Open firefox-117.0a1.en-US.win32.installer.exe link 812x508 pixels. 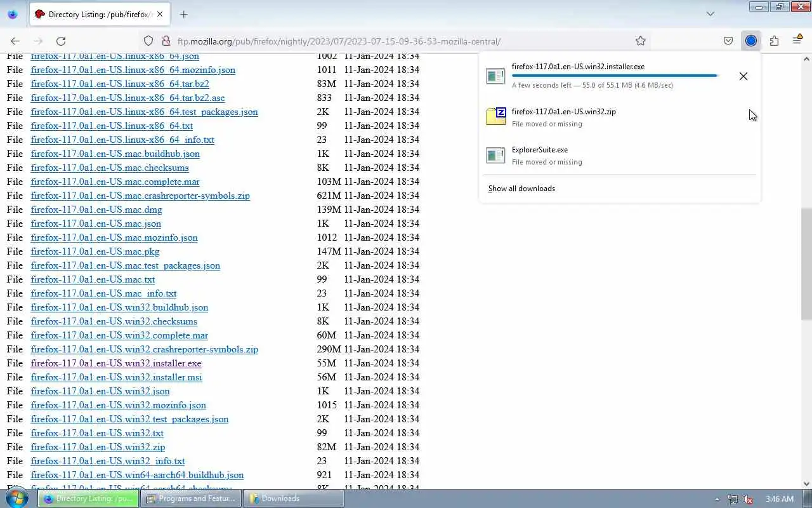tap(116, 363)
